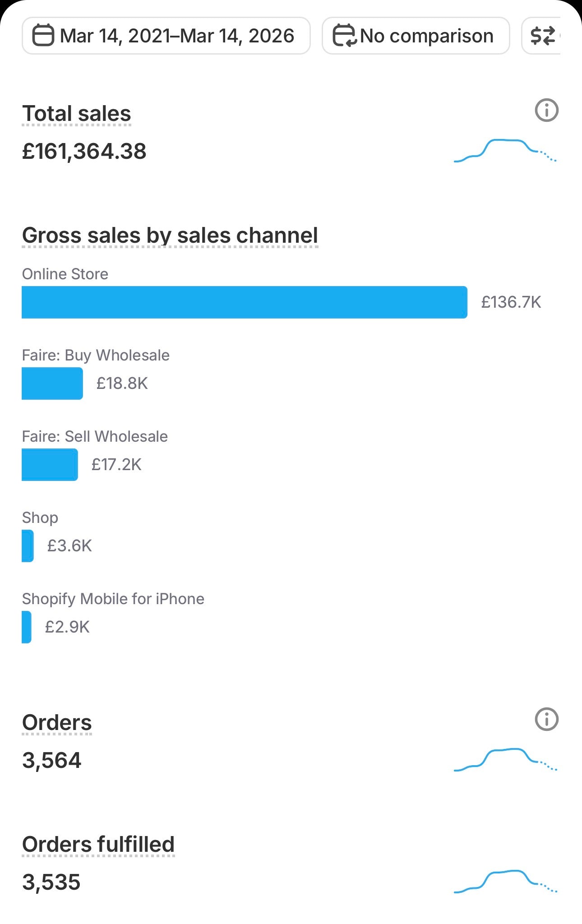Open the Orders fulfilled report heading

click(98, 845)
